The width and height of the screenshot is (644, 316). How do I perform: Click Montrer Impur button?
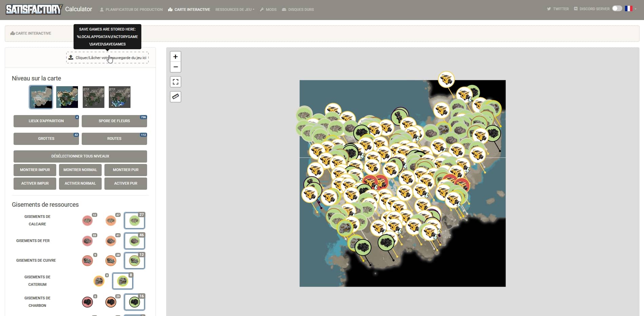(x=35, y=170)
